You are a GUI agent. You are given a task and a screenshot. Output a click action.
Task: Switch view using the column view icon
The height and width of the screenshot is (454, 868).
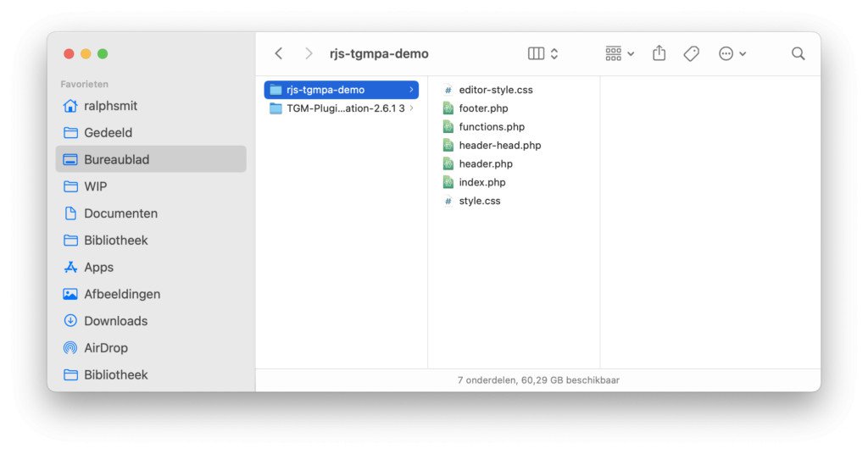coord(536,53)
